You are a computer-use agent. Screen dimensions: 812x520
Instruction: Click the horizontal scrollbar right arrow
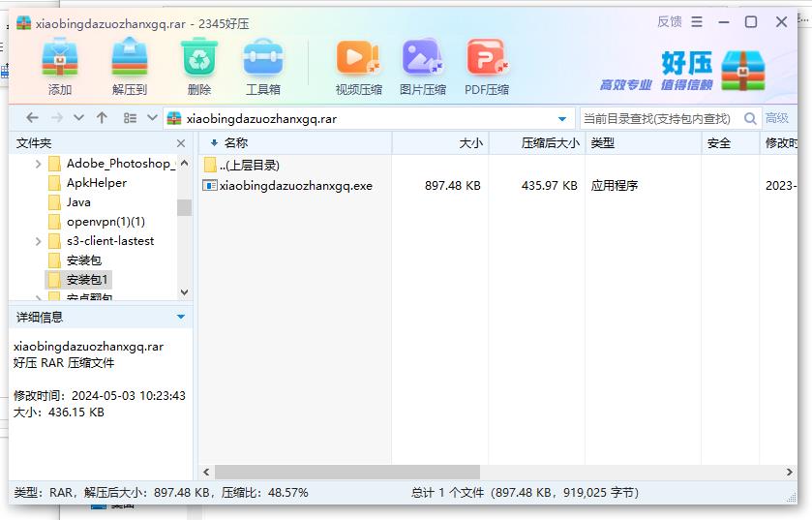pyautogui.click(x=789, y=472)
